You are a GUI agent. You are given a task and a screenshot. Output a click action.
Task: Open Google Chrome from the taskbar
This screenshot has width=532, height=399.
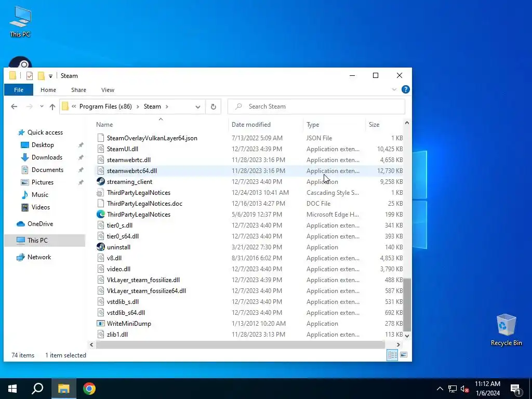(x=89, y=389)
